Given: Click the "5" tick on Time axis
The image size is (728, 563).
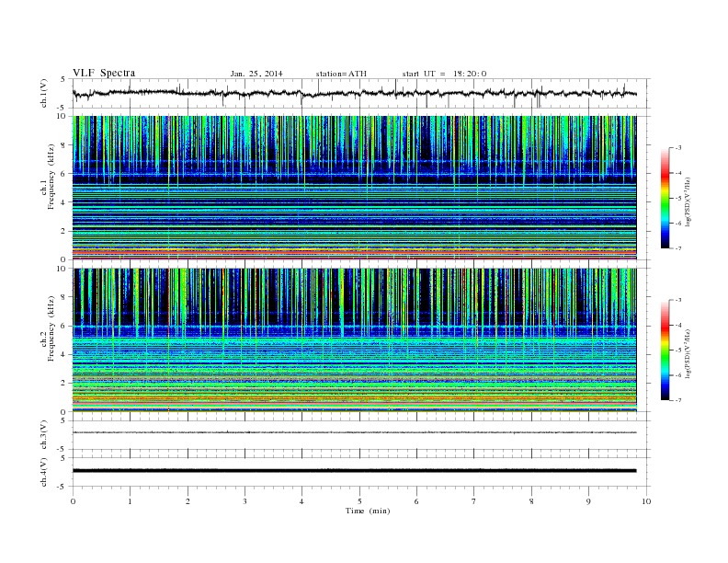Looking at the screenshot, I should coord(359,501).
